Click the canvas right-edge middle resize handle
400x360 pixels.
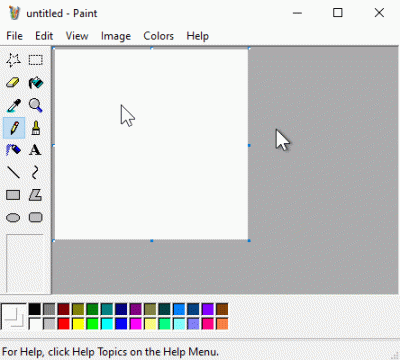tap(249, 145)
